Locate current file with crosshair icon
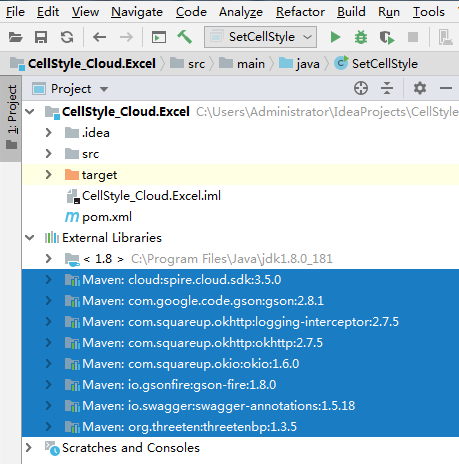 pos(361,88)
